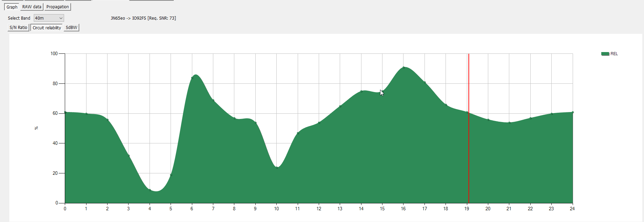Viewport: 644px width, 222px height.
Task: Click the peak data point at hour 16
Action: (x=403, y=68)
